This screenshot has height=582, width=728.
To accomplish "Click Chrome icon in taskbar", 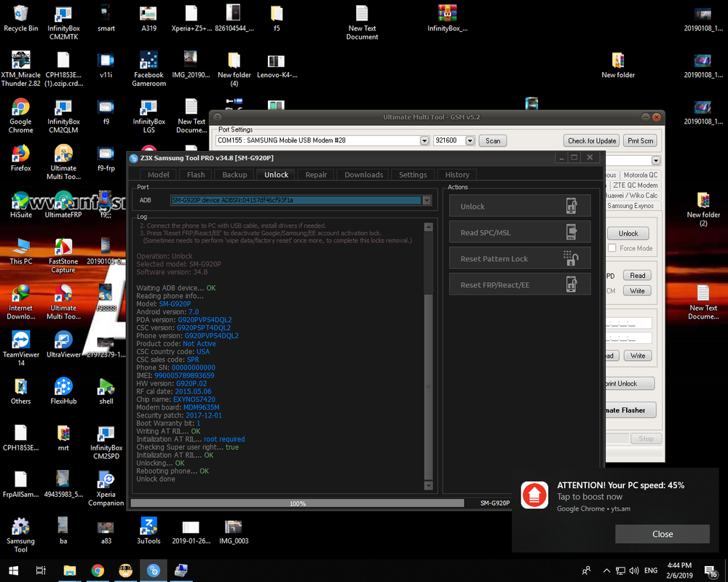I will 98,570.
